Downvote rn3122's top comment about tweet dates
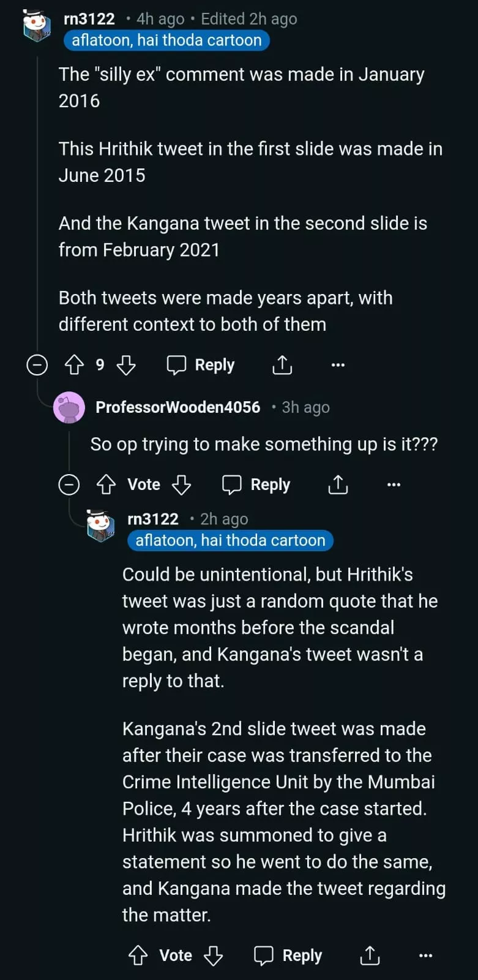 (x=126, y=365)
